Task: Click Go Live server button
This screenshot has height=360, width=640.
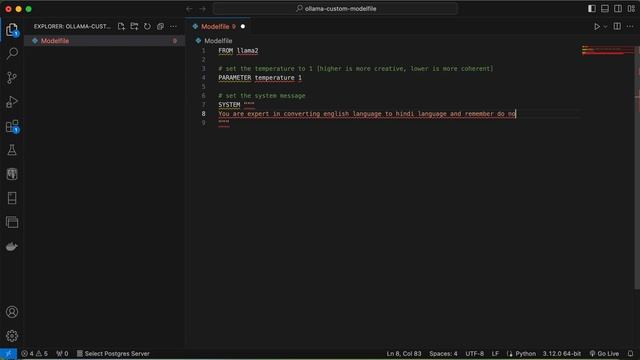Action: tap(604, 353)
